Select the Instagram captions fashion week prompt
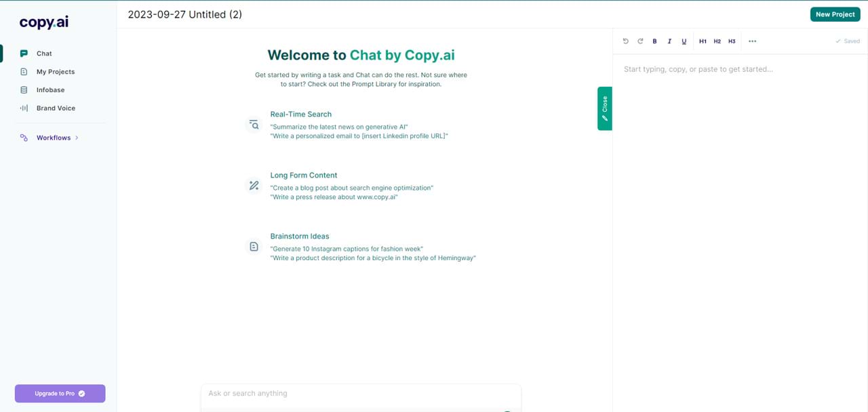The width and height of the screenshot is (868, 412). coord(347,249)
